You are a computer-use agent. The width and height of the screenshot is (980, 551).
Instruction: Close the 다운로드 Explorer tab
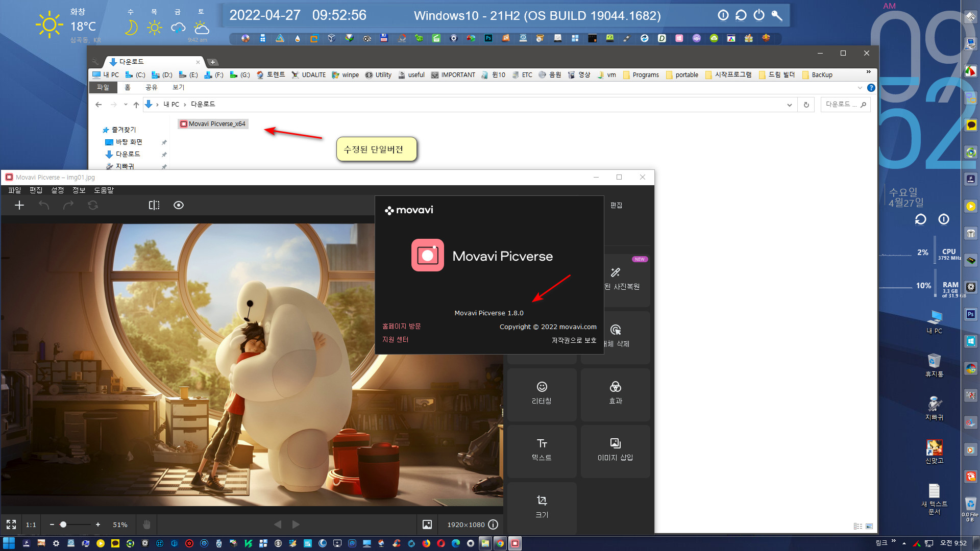[198, 62]
